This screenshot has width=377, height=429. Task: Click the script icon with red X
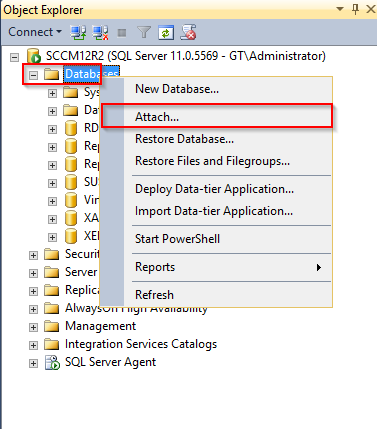[188, 32]
